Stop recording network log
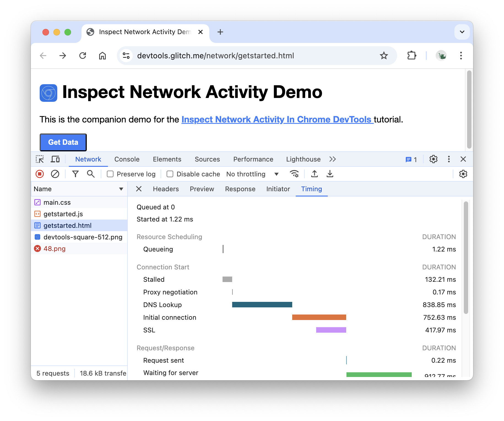This screenshot has width=504, height=421. click(39, 174)
